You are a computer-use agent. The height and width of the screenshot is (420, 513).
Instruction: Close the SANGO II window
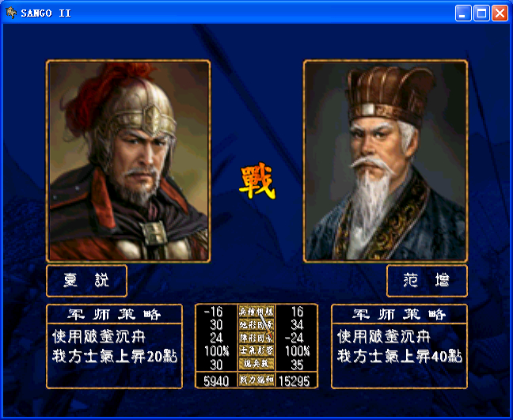[x=500, y=13]
